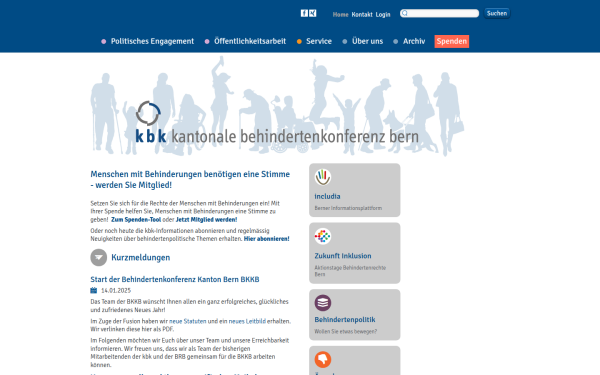Click the calendar icon beside 14.01.2025
The height and width of the screenshot is (375, 600).
[93, 290]
